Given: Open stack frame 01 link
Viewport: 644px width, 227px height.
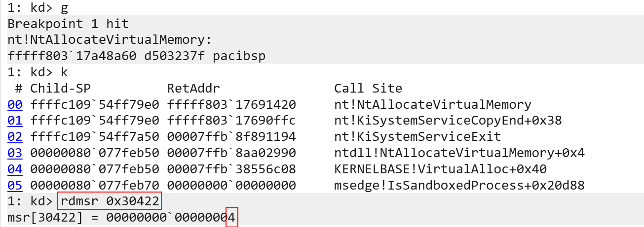Looking at the screenshot, I should click(x=15, y=121).
